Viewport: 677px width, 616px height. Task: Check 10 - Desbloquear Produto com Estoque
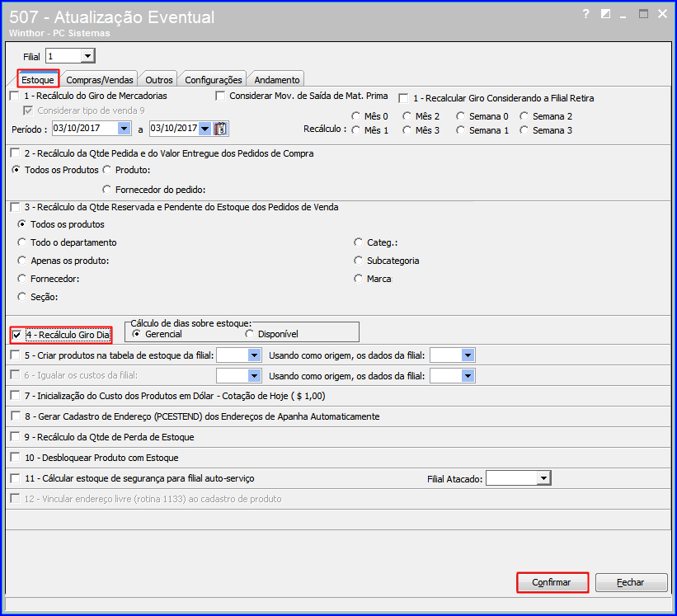pos(15,458)
